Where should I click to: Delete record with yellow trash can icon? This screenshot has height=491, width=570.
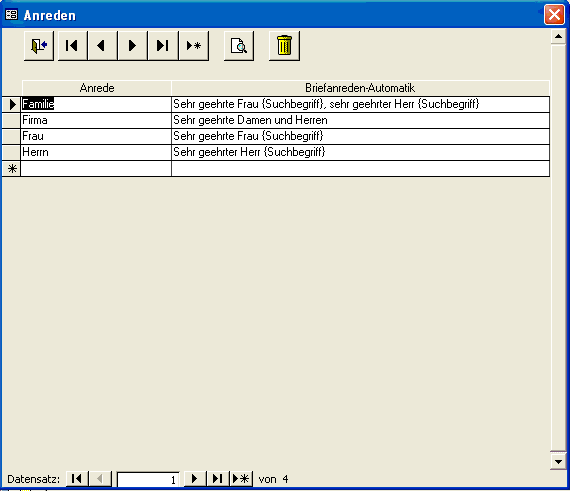(284, 46)
